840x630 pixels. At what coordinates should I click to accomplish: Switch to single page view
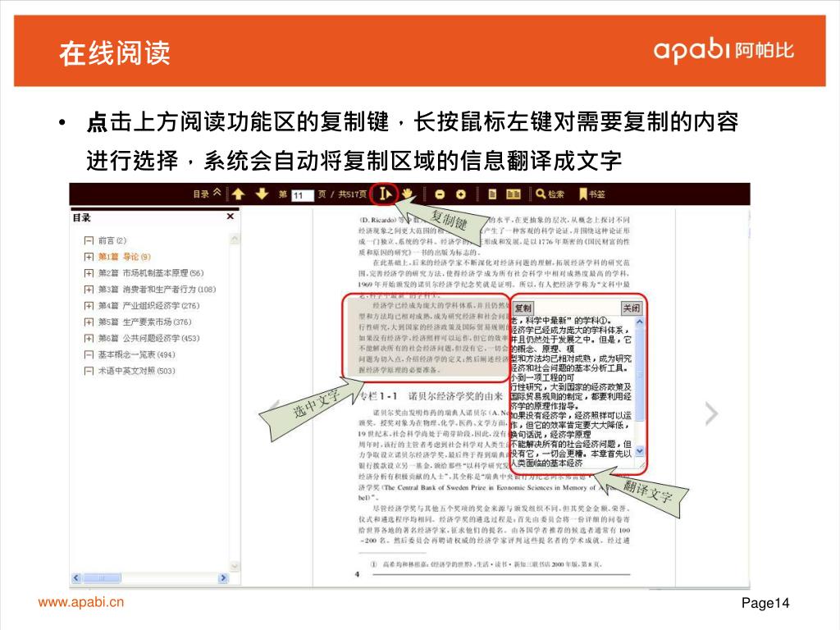[x=492, y=194]
